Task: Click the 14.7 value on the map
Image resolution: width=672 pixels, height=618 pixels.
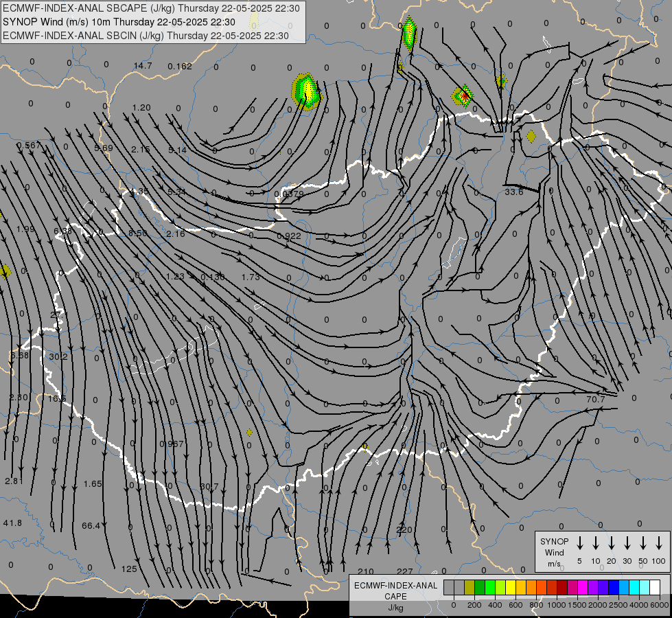Action: coord(143,66)
